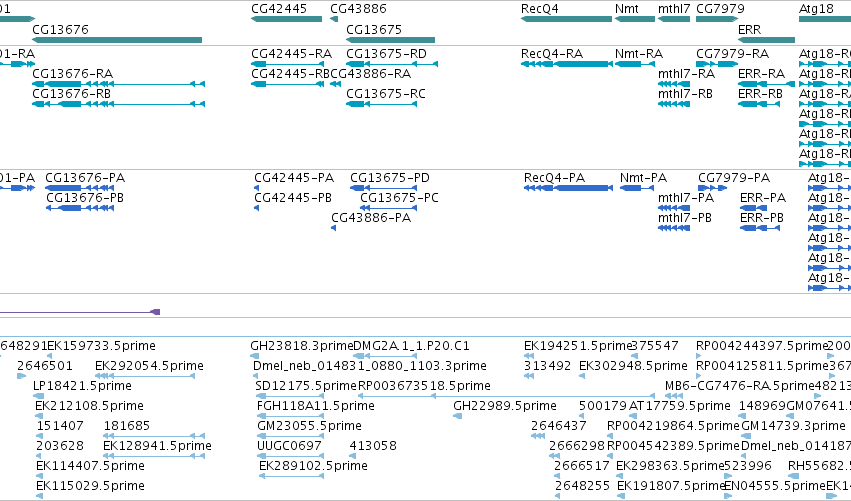The width and height of the screenshot is (851, 501).
Task: Select the CG13675-PC protein label
Action: [399, 198]
